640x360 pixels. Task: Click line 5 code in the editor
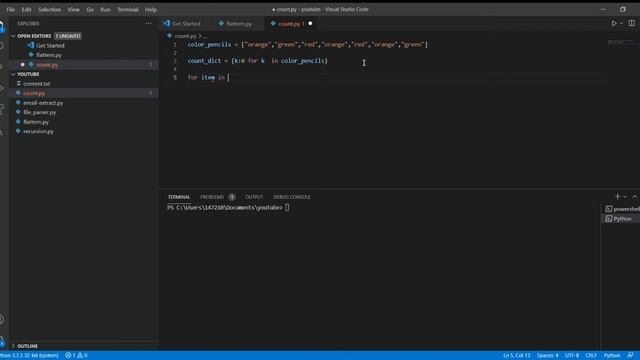point(208,78)
